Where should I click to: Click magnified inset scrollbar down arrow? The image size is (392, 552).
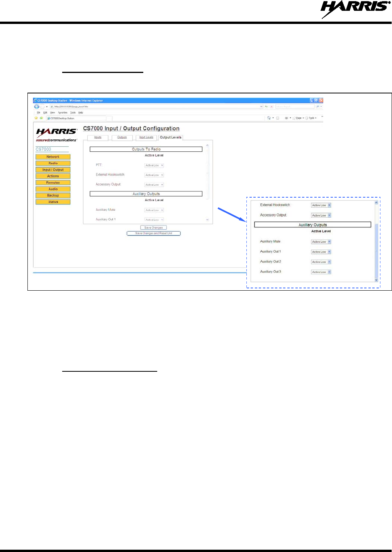point(377,280)
